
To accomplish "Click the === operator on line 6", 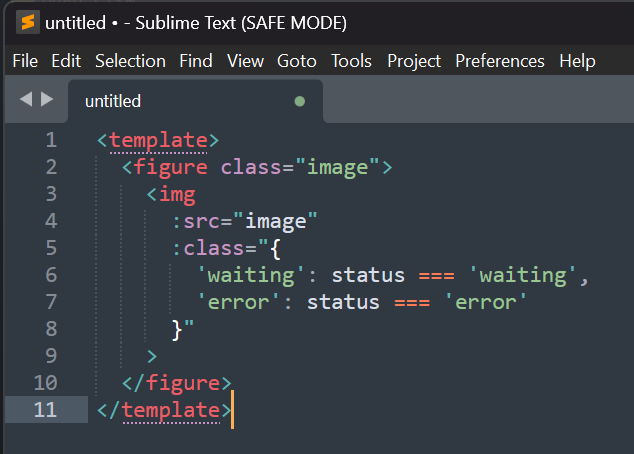I will tap(436, 276).
